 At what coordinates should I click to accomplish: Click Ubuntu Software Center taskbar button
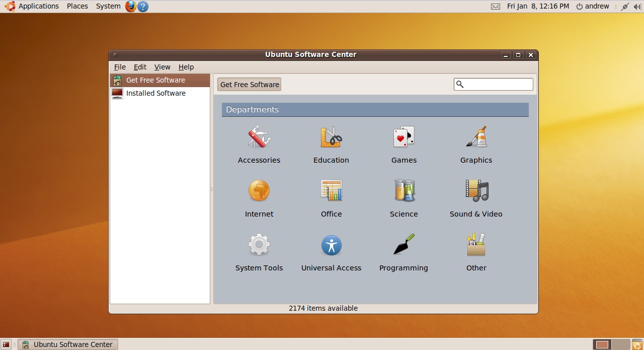[68, 344]
